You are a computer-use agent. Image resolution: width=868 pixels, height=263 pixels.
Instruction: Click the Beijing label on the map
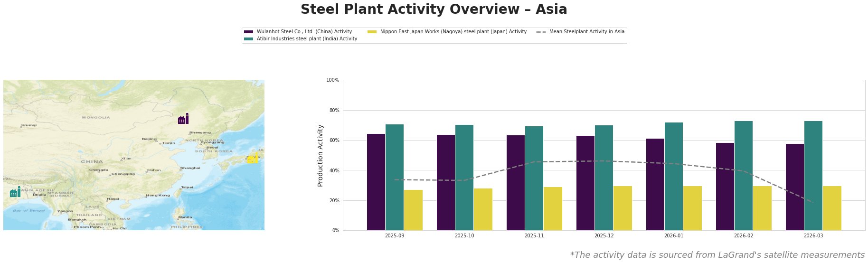(x=149, y=139)
